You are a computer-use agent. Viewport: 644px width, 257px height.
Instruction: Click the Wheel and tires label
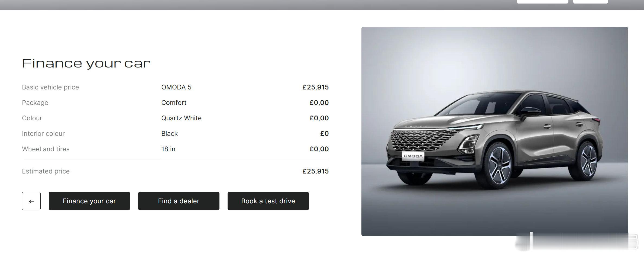(46, 149)
